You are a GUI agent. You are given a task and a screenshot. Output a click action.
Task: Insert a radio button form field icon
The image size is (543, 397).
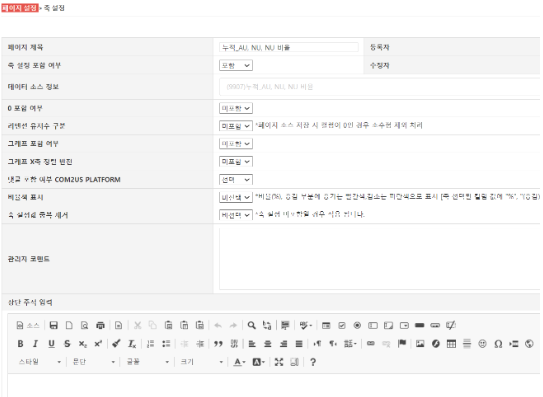click(357, 325)
